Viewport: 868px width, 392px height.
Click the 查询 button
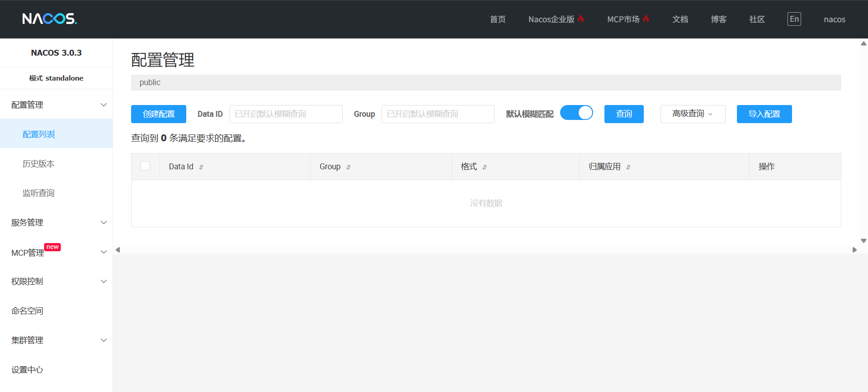[624, 114]
